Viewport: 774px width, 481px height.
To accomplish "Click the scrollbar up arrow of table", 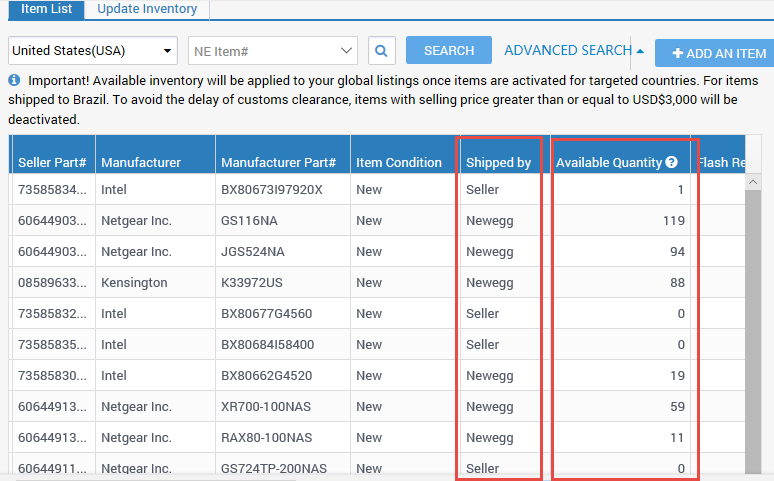I will pyautogui.click(x=753, y=182).
